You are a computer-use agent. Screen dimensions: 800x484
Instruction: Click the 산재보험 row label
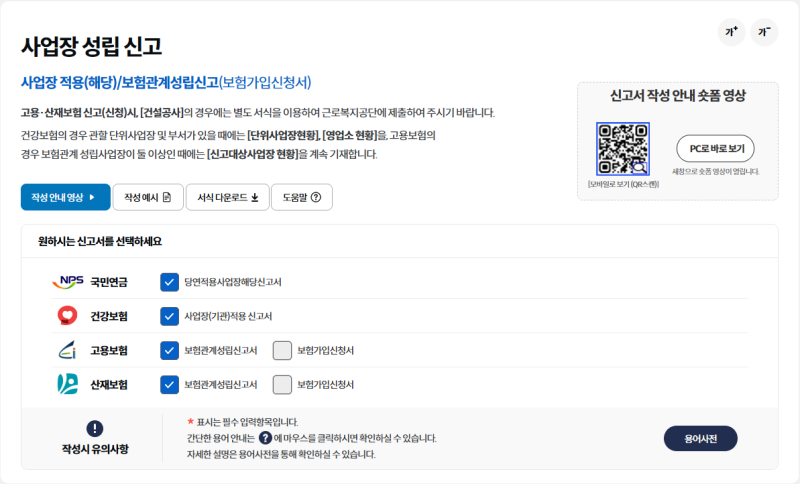click(x=109, y=385)
